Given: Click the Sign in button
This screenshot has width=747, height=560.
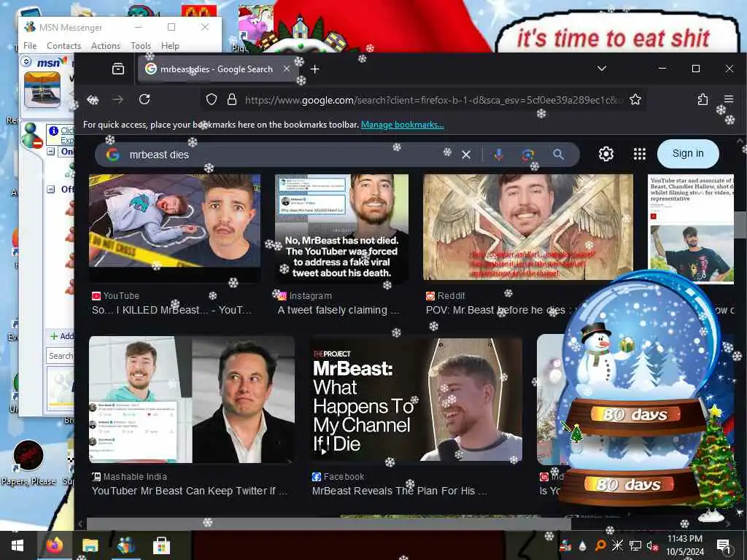Looking at the screenshot, I should coord(687,153).
